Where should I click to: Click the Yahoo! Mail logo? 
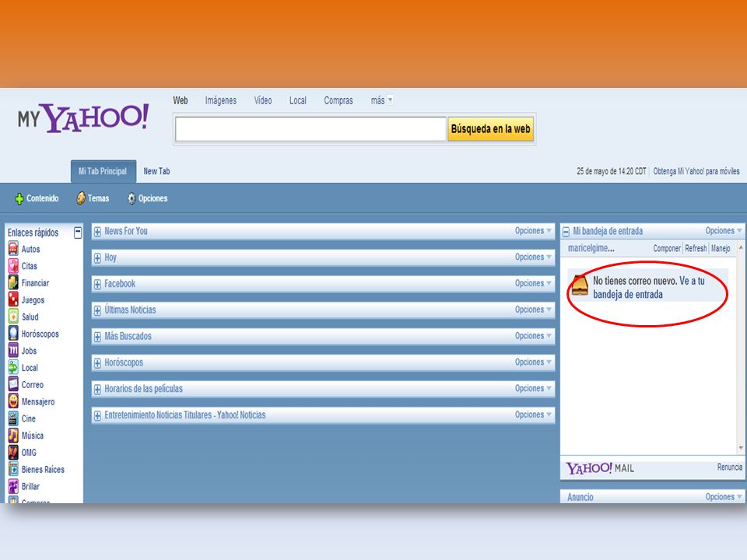click(600, 468)
